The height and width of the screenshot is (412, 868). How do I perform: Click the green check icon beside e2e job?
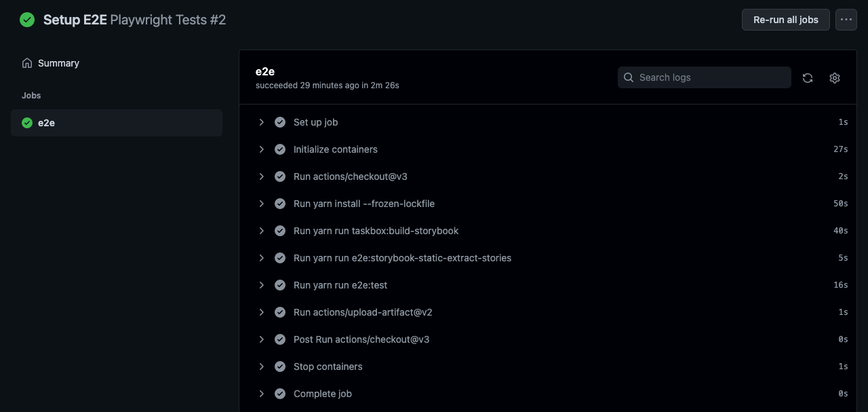(27, 123)
